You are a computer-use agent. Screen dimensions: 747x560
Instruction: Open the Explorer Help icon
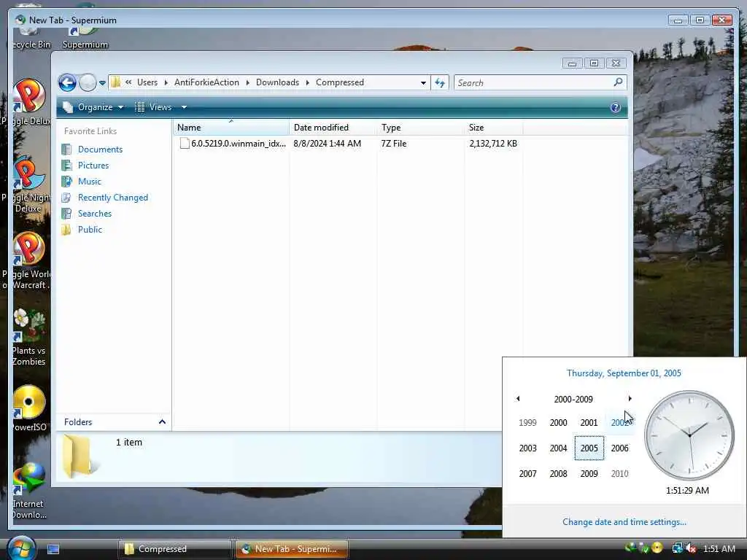click(x=615, y=107)
